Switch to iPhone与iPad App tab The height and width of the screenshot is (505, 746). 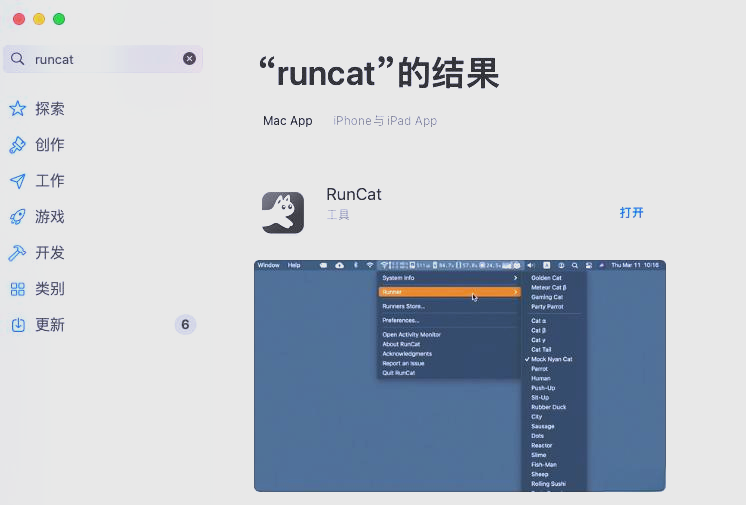click(x=385, y=121)
